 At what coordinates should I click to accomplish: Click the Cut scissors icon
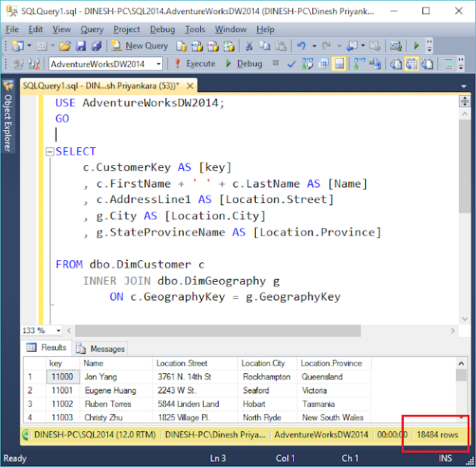249,46
